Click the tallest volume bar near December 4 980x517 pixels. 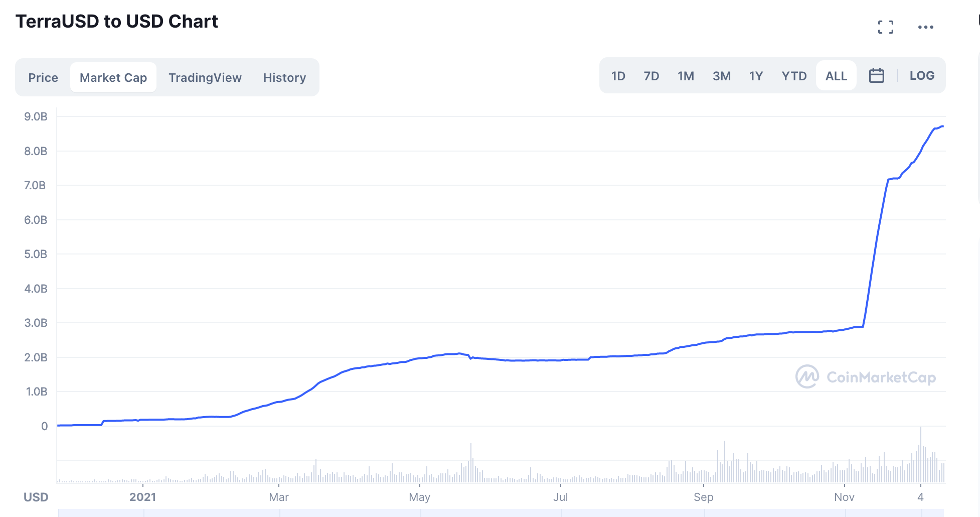920,455
